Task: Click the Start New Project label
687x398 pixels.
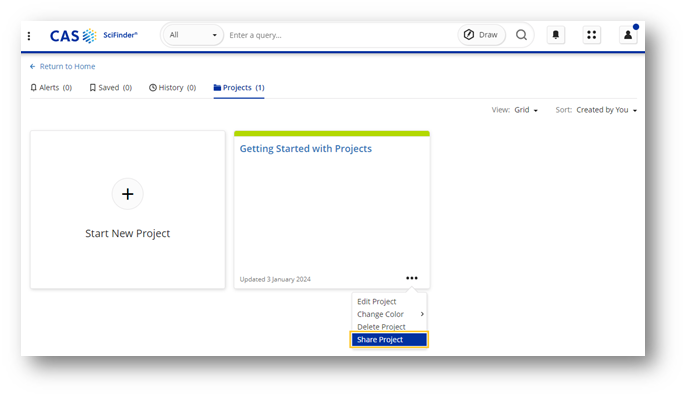Action: tap(127, 233)
